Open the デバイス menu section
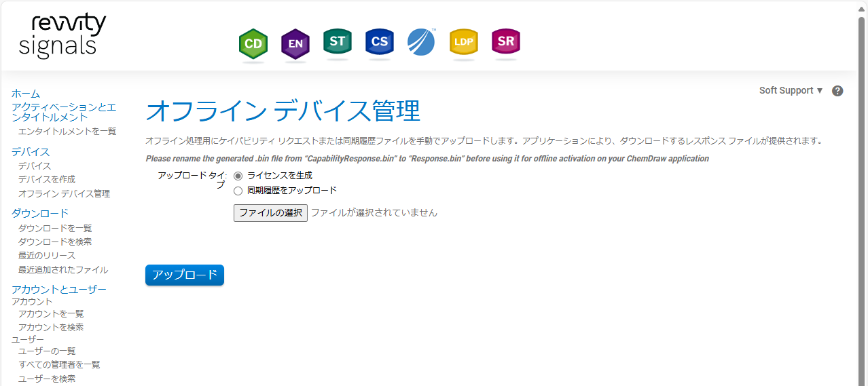The height and width of the screenshot is (386, 868). click(x=31, y=152)
